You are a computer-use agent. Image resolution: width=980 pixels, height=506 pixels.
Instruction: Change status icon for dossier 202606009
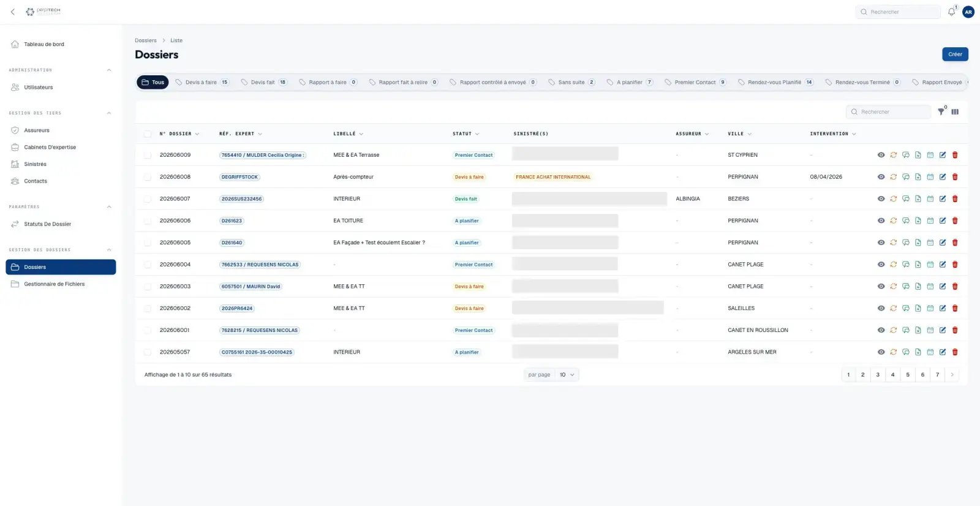[894, 155]
